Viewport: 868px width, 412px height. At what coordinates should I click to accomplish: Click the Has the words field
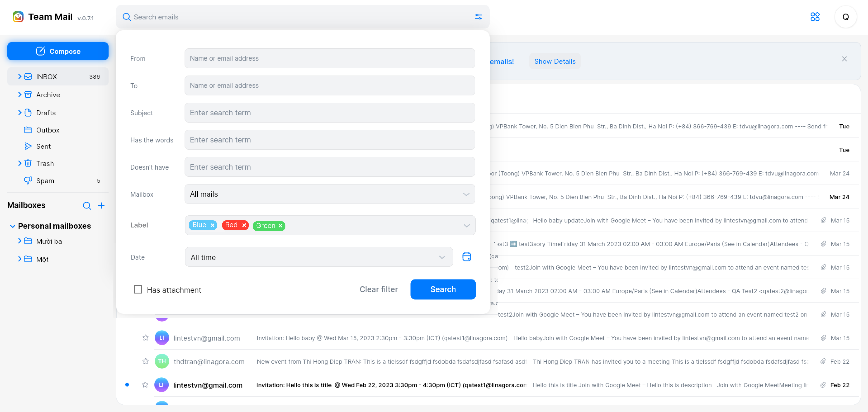pyautogui.click(x=330, y=140)
